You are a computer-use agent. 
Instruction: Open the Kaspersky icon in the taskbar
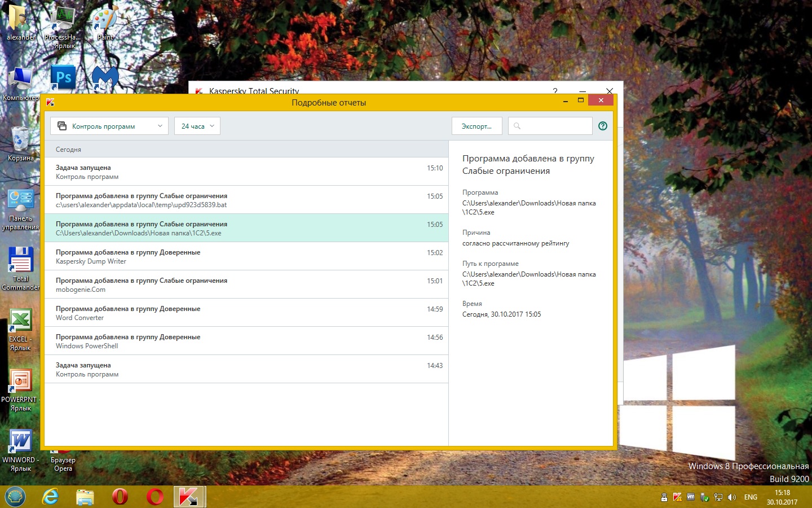pos(188,497)
